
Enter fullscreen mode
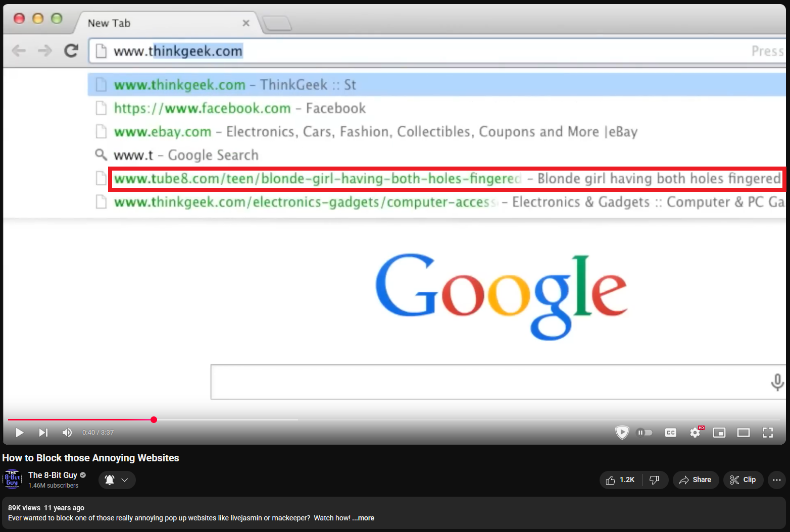[768, 433]
